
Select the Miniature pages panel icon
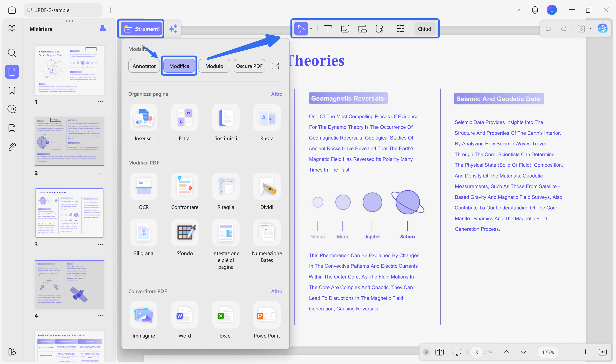click(12, 72)
